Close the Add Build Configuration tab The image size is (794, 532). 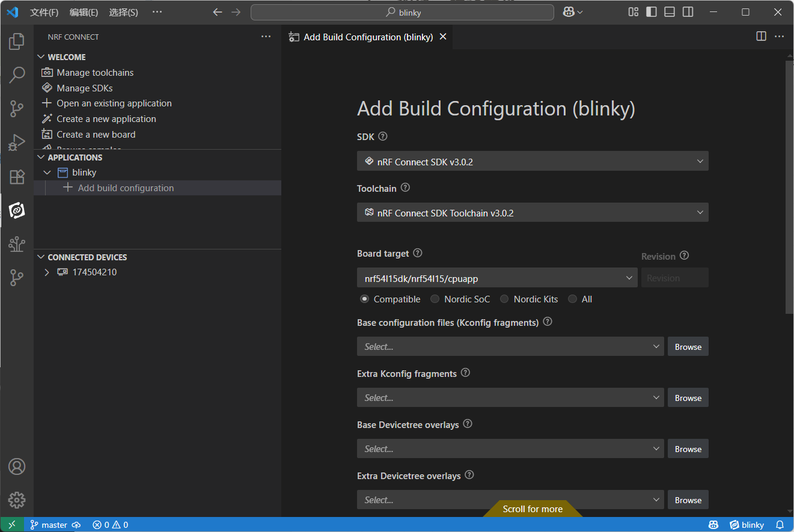tap(443, 37)
